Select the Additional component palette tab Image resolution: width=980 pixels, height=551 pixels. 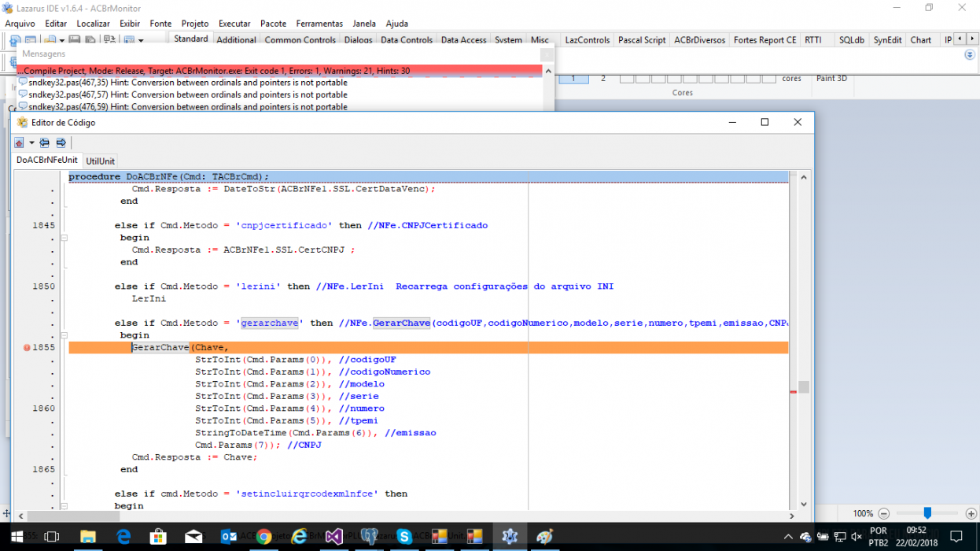tap(236, 40)
